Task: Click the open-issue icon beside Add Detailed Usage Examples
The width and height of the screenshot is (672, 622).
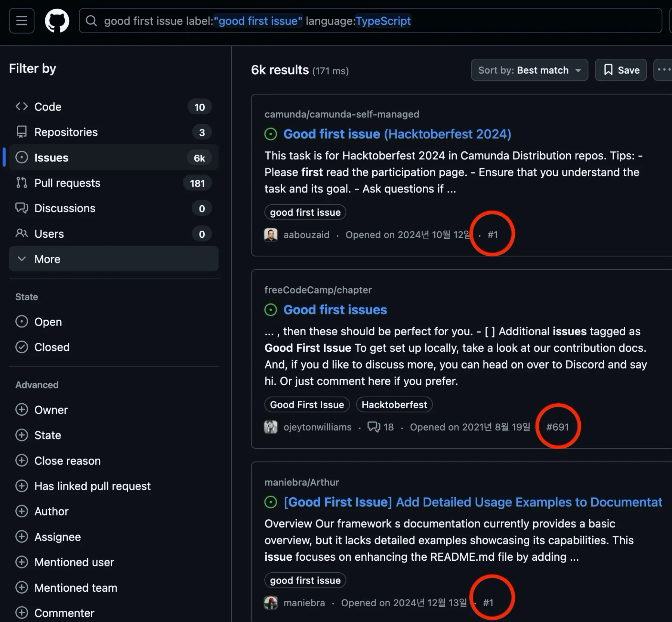Action: pyautogui.click(x=271, y=502)
